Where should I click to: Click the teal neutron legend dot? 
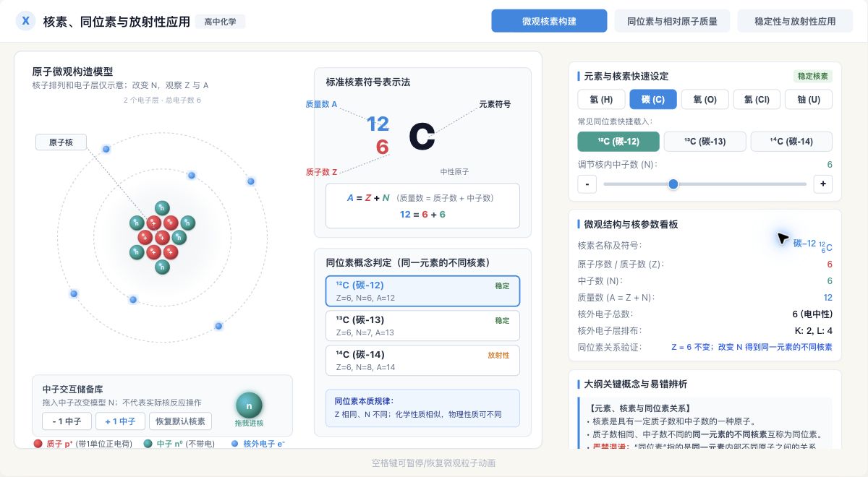148,444
